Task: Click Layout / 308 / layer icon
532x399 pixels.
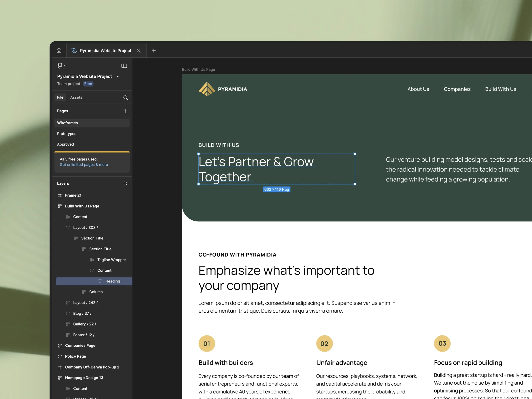Action: [x=68, y=228]
